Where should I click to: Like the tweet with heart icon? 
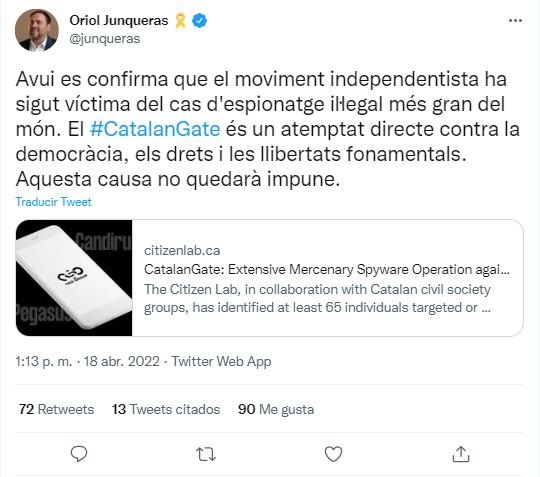pyautogui.click(x=333, y=454)
